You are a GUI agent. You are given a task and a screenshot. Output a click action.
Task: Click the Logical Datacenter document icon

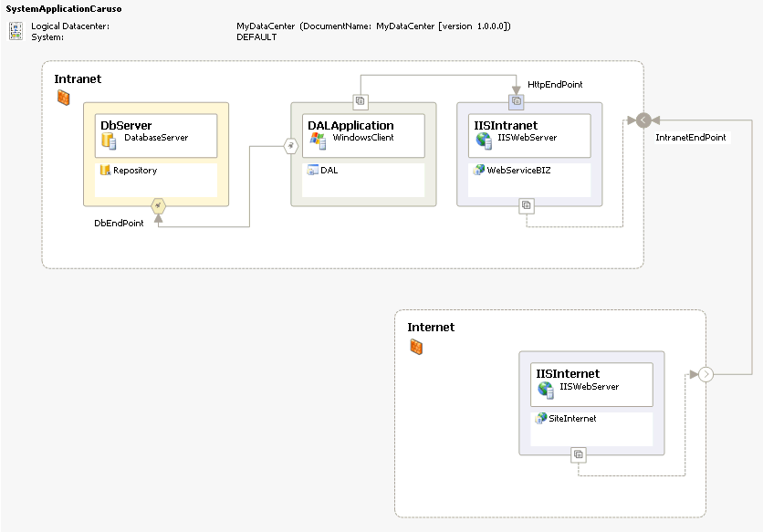click(x=16, y=31)
